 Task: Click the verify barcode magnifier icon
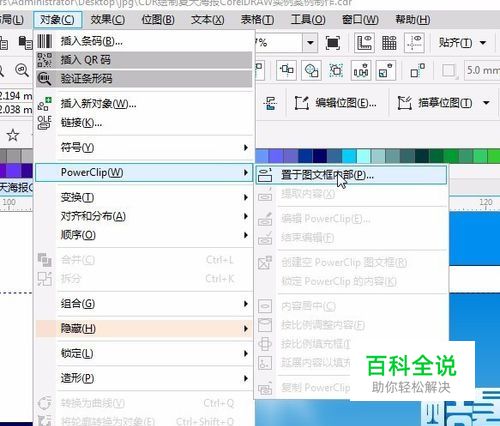(x=44, y=79)
